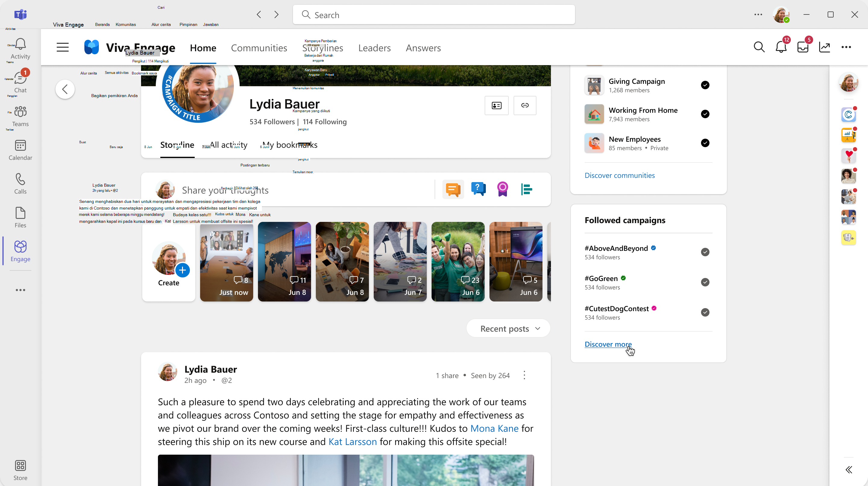
Task: Click the copy link icon on Lydia Bauer profile
Action: [x=525, y=105]
